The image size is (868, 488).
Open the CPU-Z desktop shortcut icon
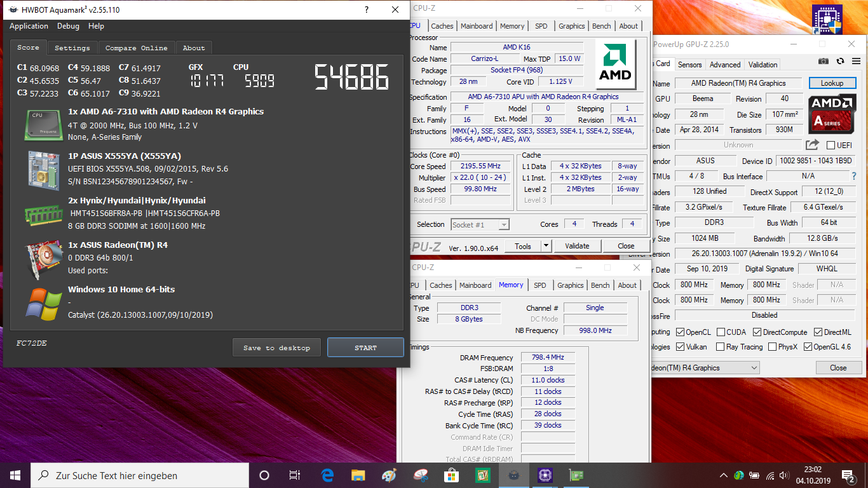pos(827,20)
